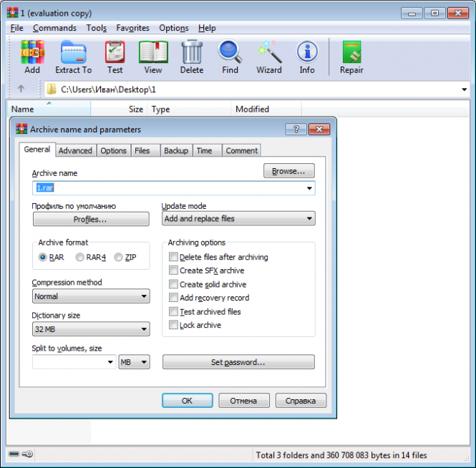
Task: Show archive Info
Action: pyautogui.click(x=307, y=57)
